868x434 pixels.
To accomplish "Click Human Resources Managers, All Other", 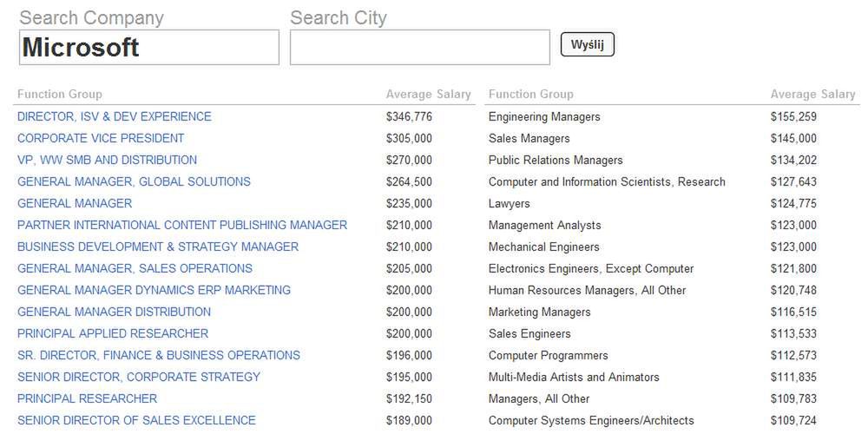I will (588, 290).
